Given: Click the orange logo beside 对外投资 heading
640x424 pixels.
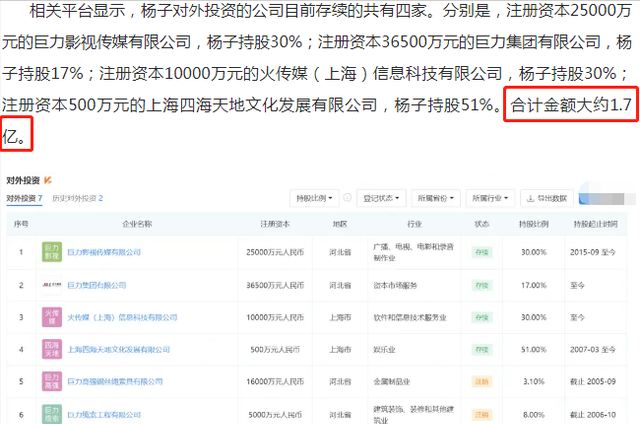Looking at the screenshot, I should [48, 180].
